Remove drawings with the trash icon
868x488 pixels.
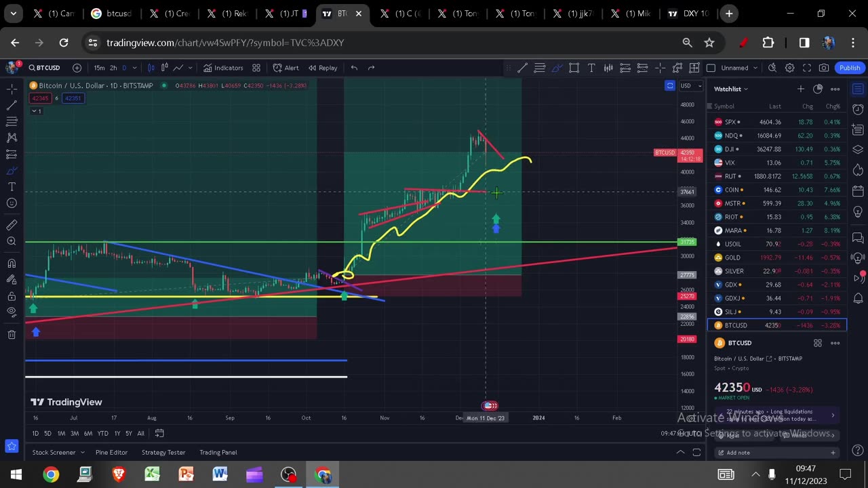[12, 334]
